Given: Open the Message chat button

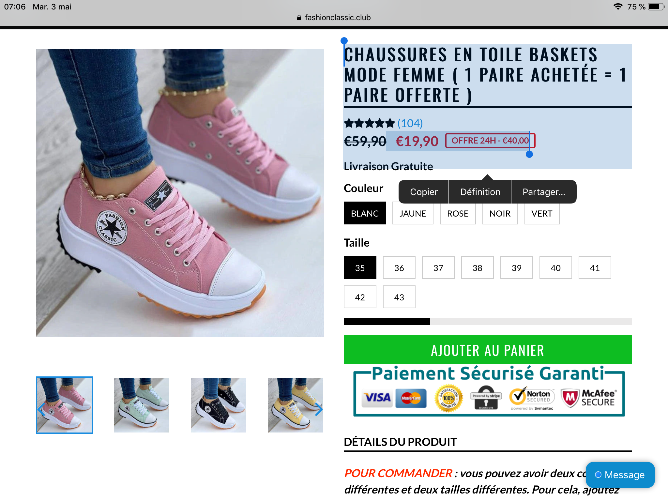Looking at the screenshot, I should pos(620,475).
